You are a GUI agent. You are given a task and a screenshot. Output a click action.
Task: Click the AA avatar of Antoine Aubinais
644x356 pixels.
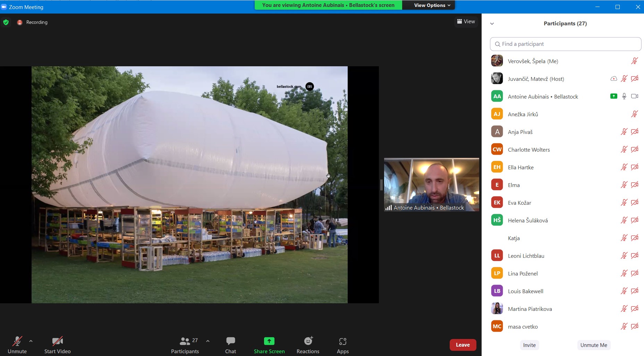[497, 96]
